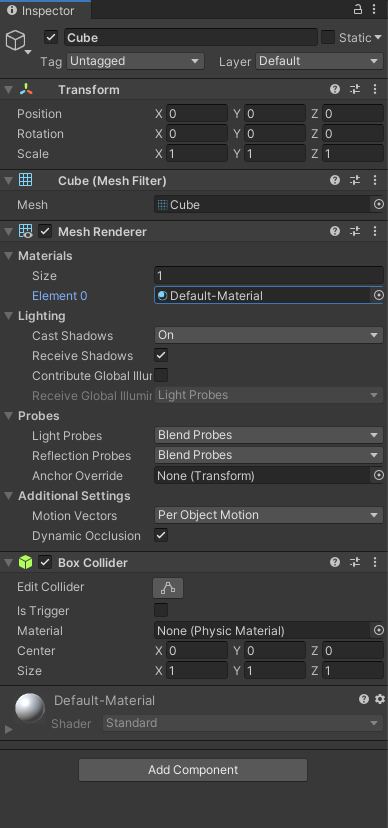Open the Layer Default dropdown
Image resolution: width=388 pixels, height=828 pixels.
coord(319,61)
